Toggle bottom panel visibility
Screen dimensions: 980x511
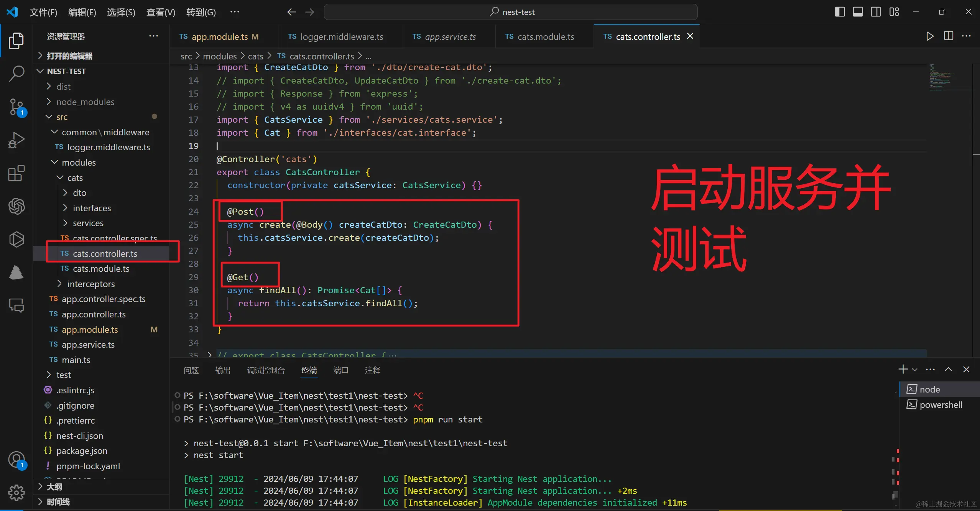pos(858,12)
